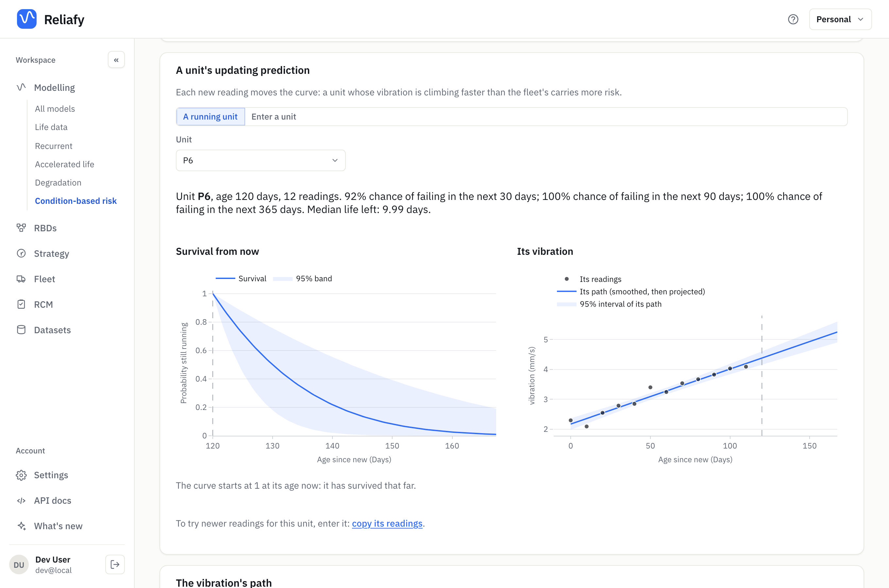This screenshot has width=889, height=588.
Task: Click the Strategy gauge icon
Action: click(21, 253)
